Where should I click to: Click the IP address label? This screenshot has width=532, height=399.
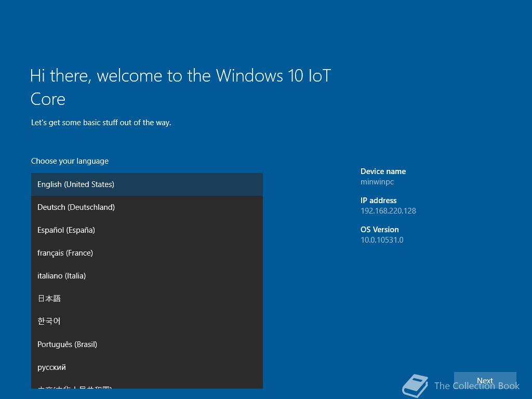[378, 201]
